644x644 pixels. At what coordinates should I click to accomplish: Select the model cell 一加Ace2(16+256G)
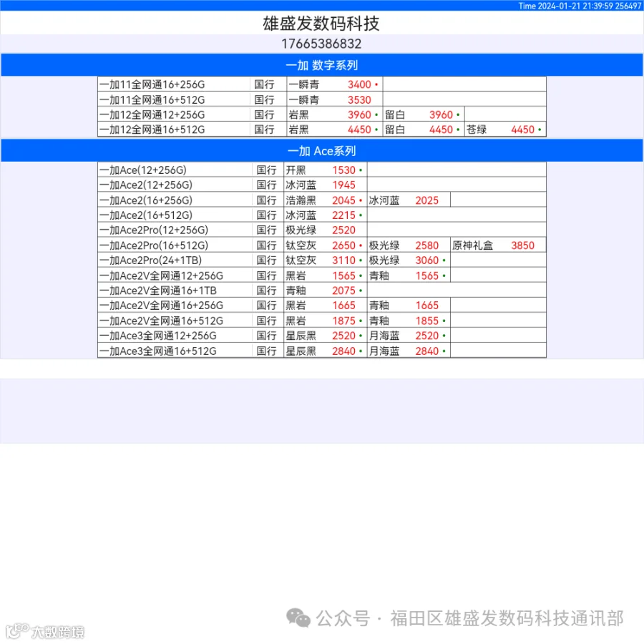click(x=175, y=200)
